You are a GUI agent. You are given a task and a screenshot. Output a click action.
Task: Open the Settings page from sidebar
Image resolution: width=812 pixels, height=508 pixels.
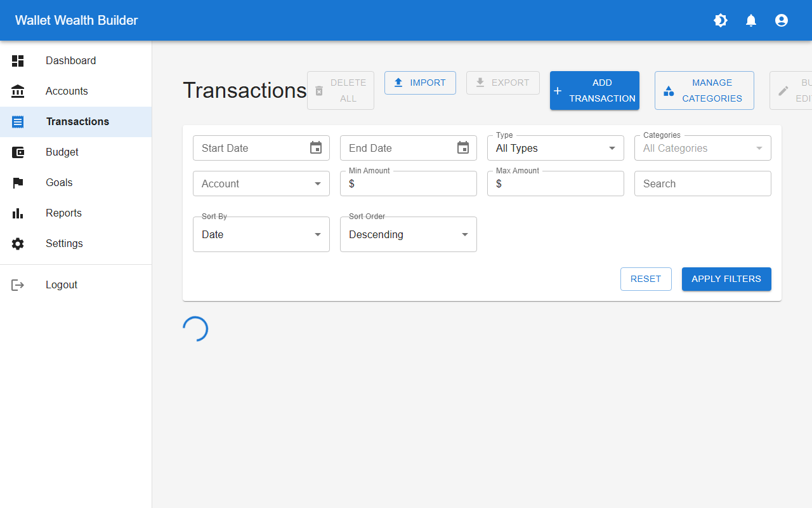(64, 243)
